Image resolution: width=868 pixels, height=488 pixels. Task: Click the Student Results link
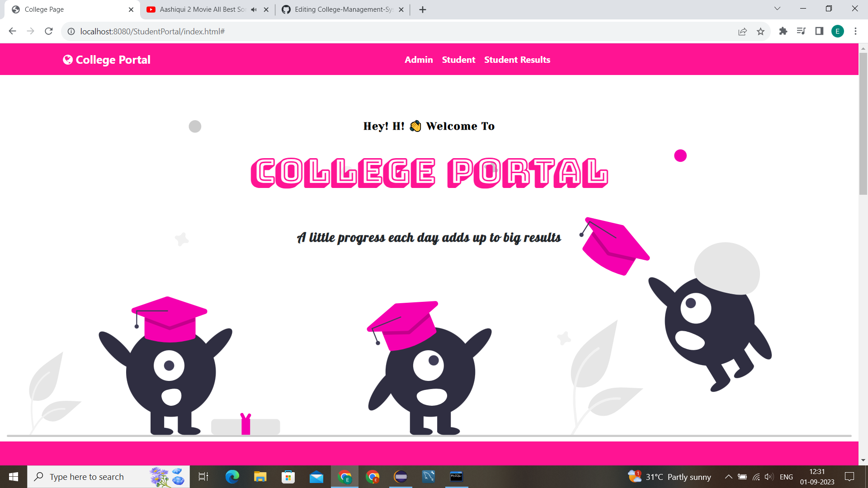(x=517, y=59)
